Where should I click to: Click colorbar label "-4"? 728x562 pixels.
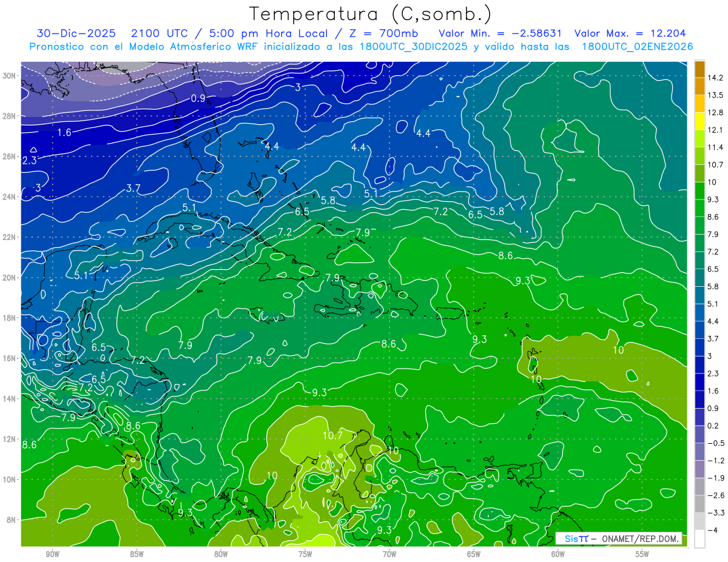(x=712, y=530)
